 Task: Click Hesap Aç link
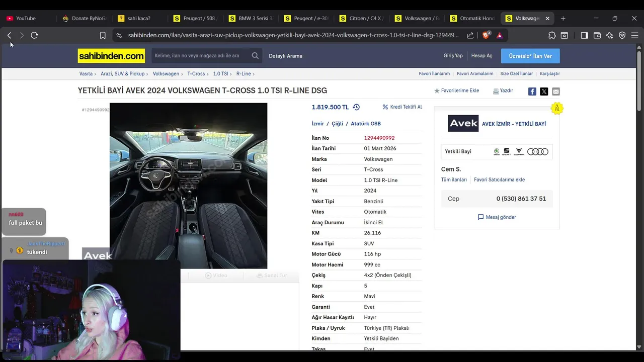pyautogui.click(x=481, y=56)
